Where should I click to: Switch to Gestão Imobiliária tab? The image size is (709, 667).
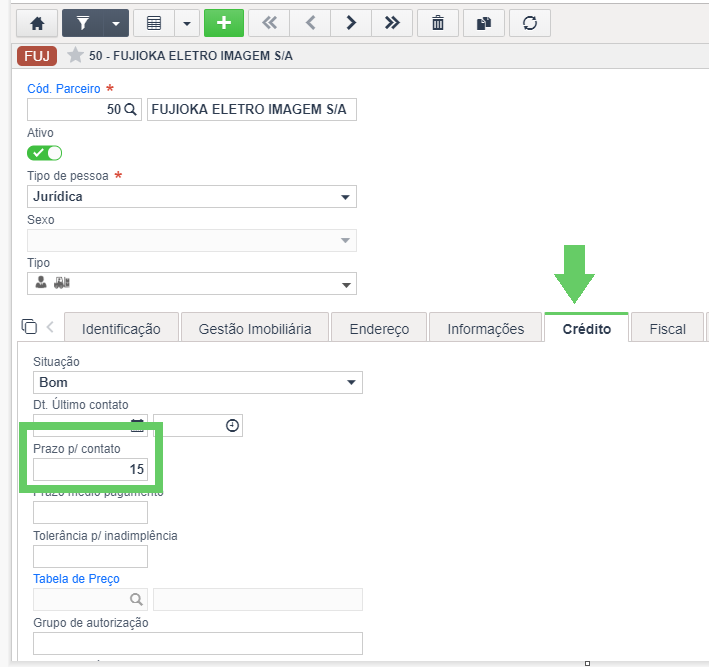pos(255,329)
